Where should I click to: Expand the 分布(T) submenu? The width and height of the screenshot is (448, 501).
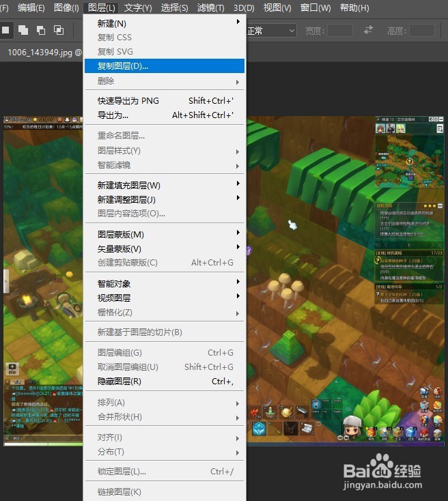(165, 452)
